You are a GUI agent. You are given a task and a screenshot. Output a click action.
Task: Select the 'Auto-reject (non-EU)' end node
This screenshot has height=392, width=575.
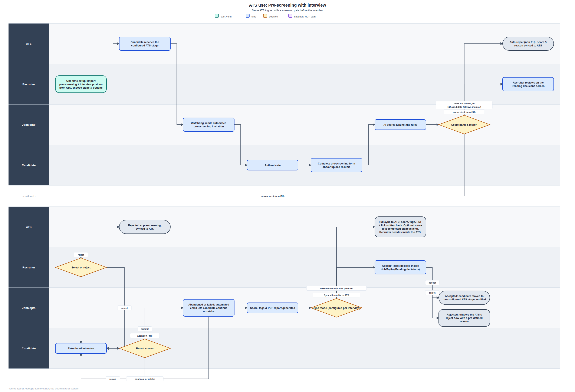(528, 44)
